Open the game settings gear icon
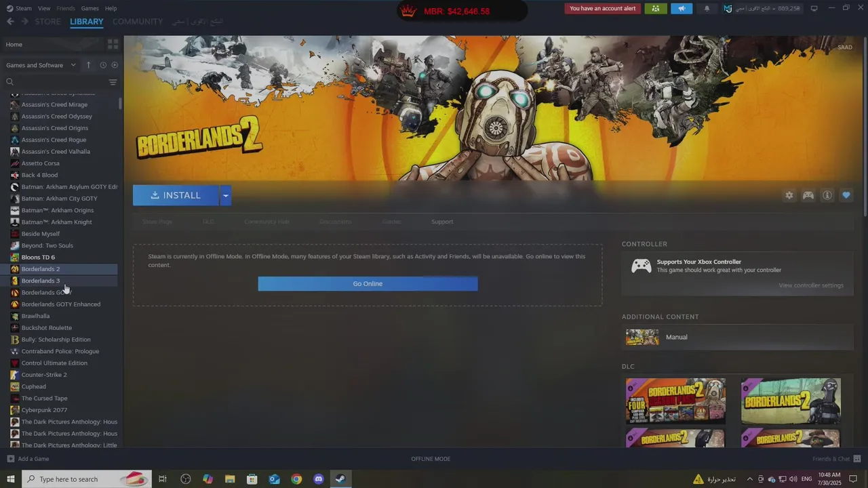The height and width of the screenshot is (488, 868). click(789, 195)
